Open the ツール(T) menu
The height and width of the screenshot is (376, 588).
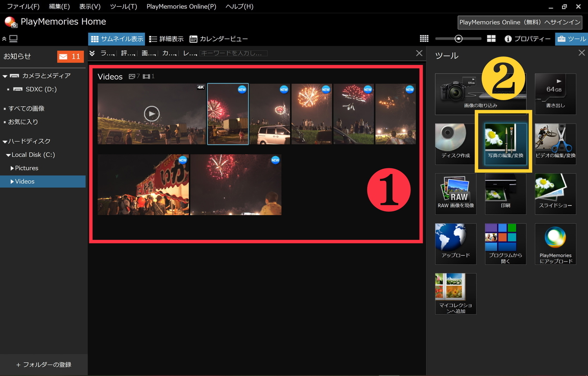coord(123,6)
